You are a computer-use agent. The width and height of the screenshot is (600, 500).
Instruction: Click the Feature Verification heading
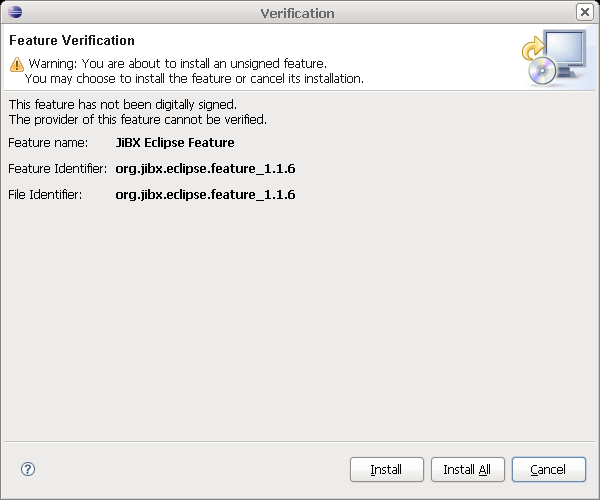[x=71, y=41]
